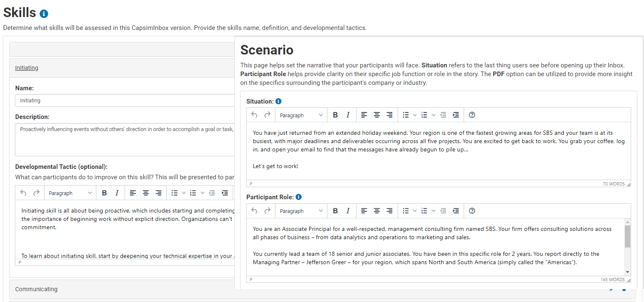
Task: Open the Initiating skill link
Action: (27, 68)
